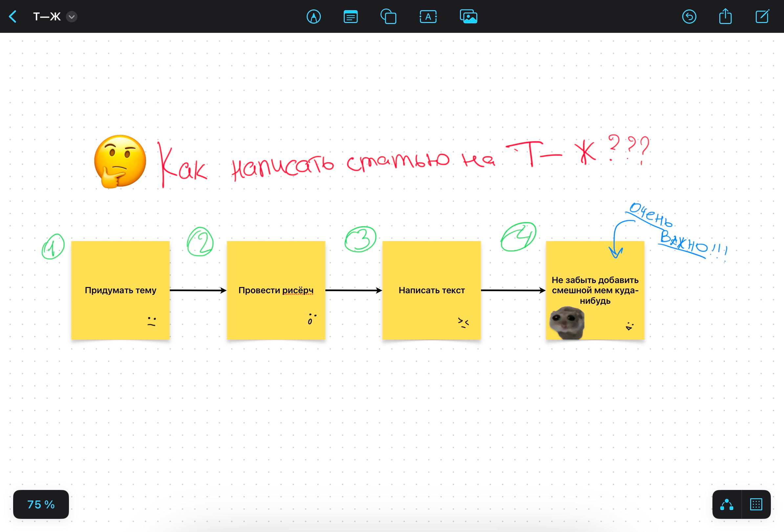Select the thinking face emoji

point(120,161)
